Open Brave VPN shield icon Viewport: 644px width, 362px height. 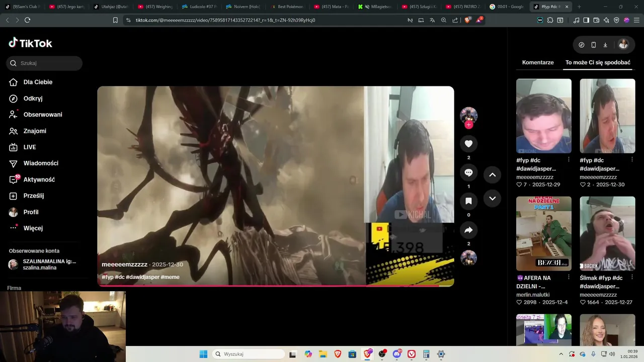tap(616, 20)
